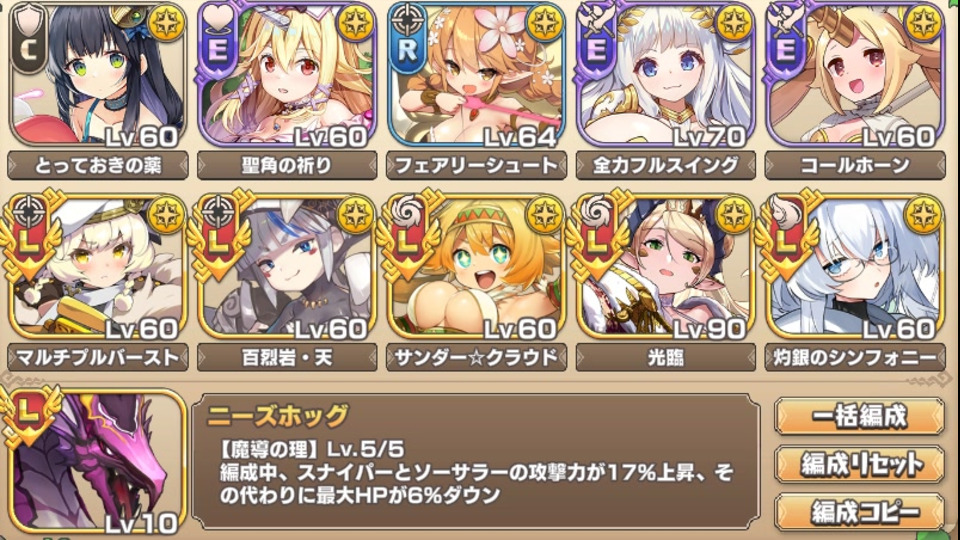Click the gold star badge on Lv70 character

tap(733, 24)
